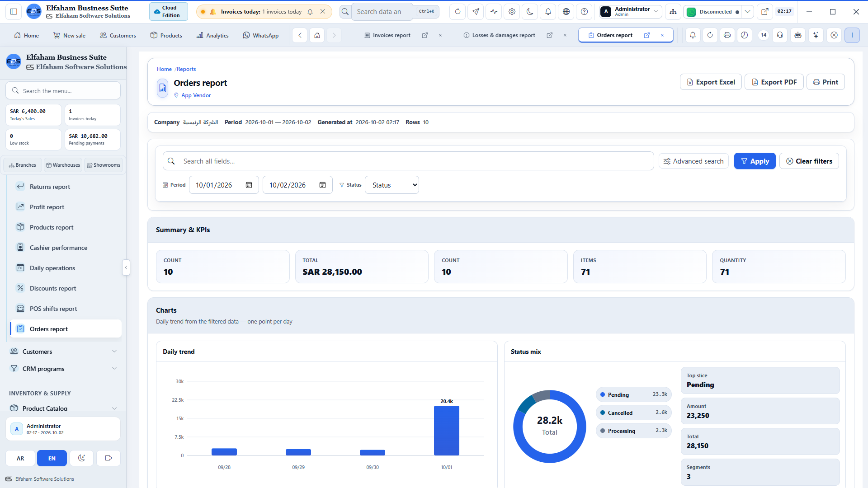Switch interface language to AR

point(20,458)
